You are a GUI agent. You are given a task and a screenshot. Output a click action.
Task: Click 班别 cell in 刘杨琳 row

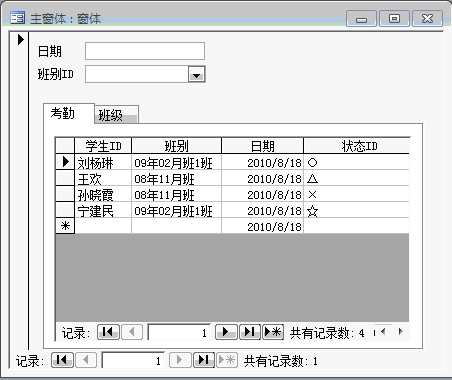click(177, 163)
